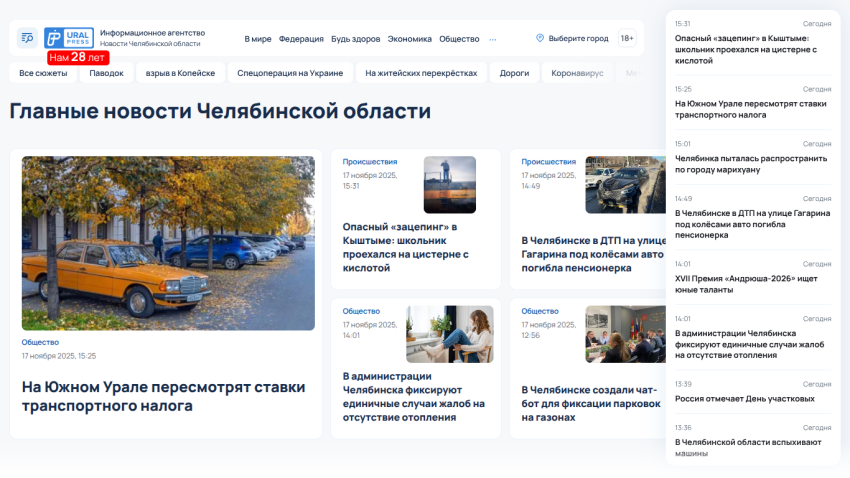Click the Ural Press logo

pos(69,38)
